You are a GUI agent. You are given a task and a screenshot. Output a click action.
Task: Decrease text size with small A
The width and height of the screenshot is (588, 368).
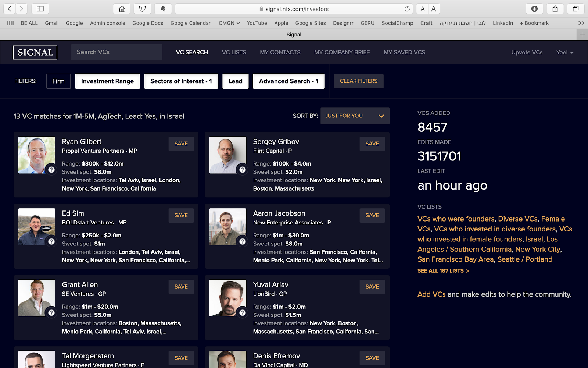(x=423, y=9)
